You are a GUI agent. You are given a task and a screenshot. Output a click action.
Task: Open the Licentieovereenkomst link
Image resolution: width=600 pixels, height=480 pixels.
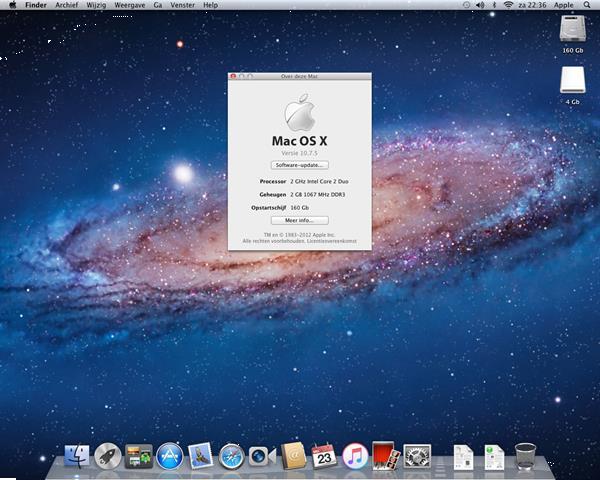[x=332, y=241]
